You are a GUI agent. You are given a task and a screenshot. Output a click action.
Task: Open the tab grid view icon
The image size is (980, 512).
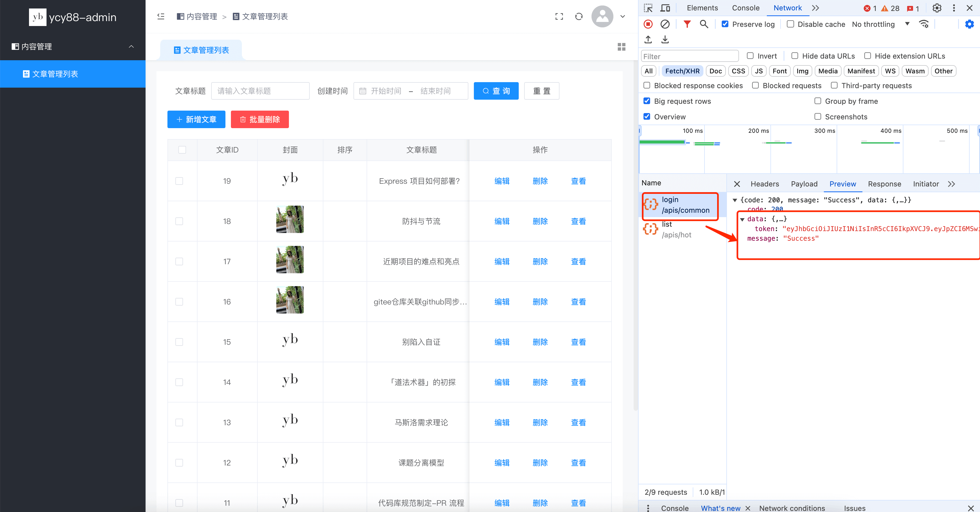click(621, 47)
